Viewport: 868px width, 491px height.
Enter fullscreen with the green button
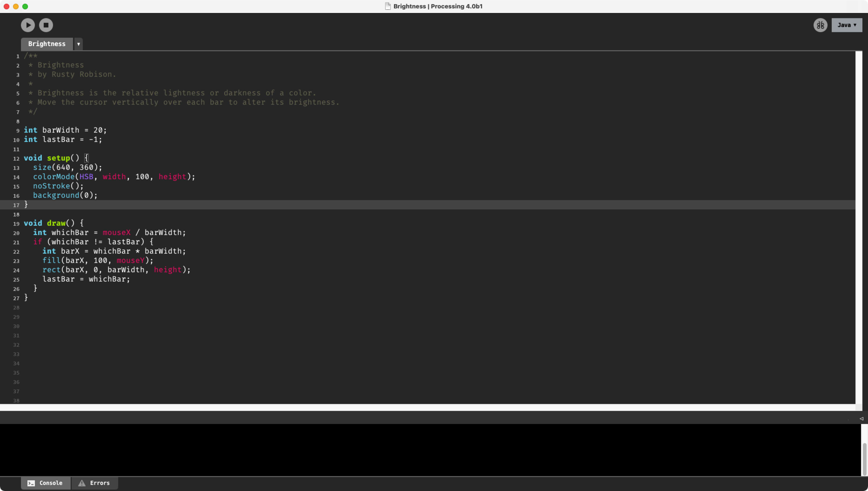tap(25, 7)
